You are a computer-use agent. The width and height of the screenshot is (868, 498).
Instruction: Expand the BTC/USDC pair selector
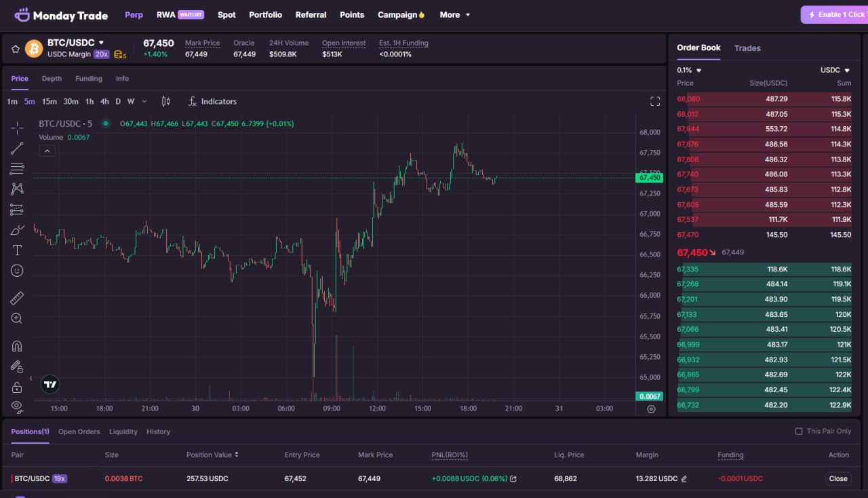[101, 43]
